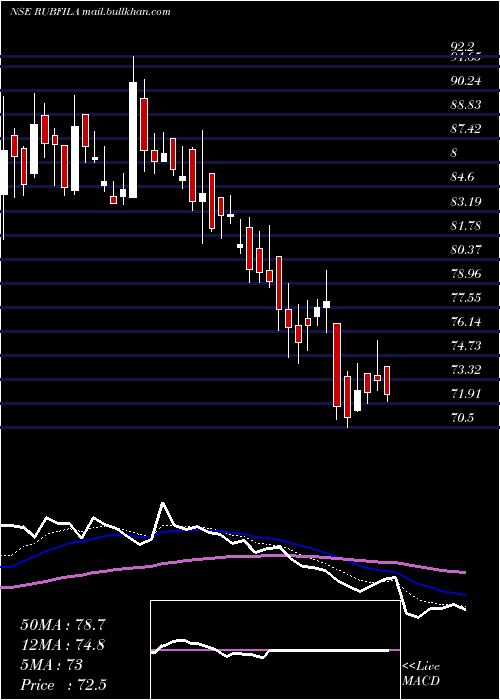Screen dimensions: 500x700
Task: Click the 84.6 price axis label
Action: click(462, 177)
